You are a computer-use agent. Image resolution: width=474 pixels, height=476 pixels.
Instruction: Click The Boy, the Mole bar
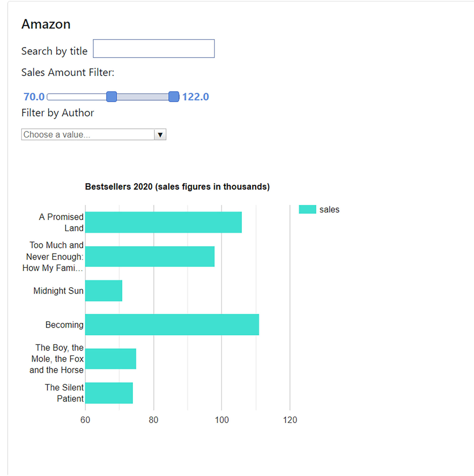click(x=110, y=359)
